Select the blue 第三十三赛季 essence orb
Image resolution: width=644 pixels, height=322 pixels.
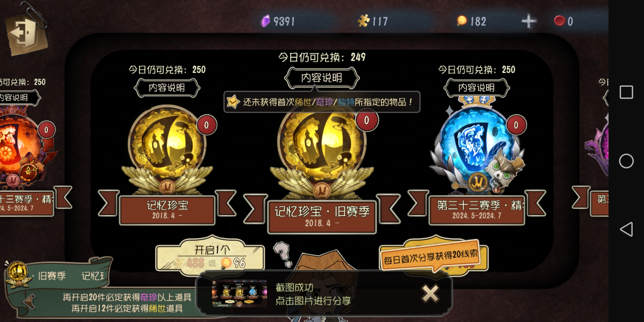coord(477,146)
